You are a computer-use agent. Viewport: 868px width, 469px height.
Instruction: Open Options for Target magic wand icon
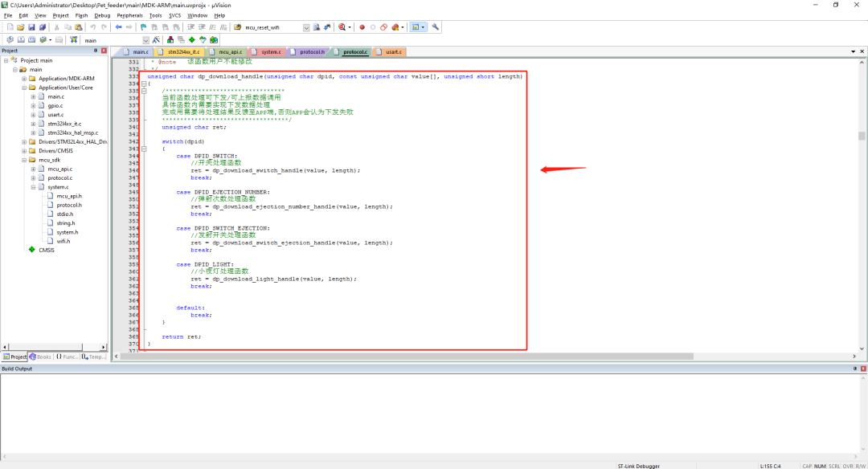[x=156, y=40]
